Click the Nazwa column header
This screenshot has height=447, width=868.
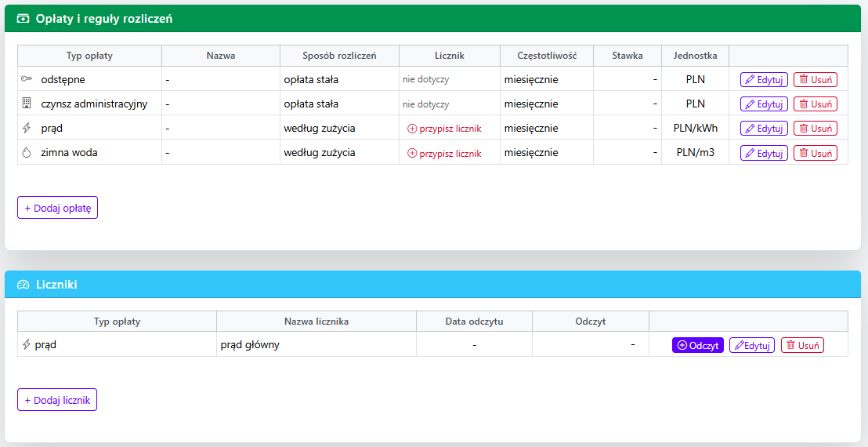(221, 56)
